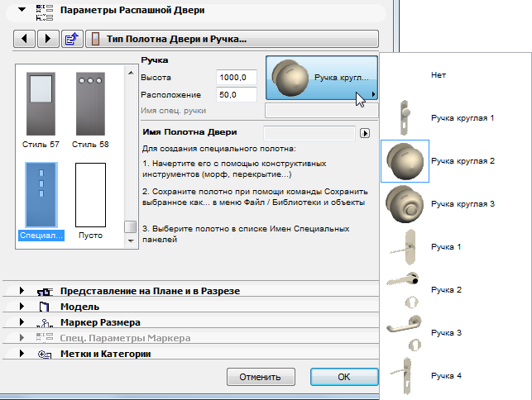Expand the Метки и Категории panel
The width and height of the screenshot is (532, 400).
[x=22, y=353]
